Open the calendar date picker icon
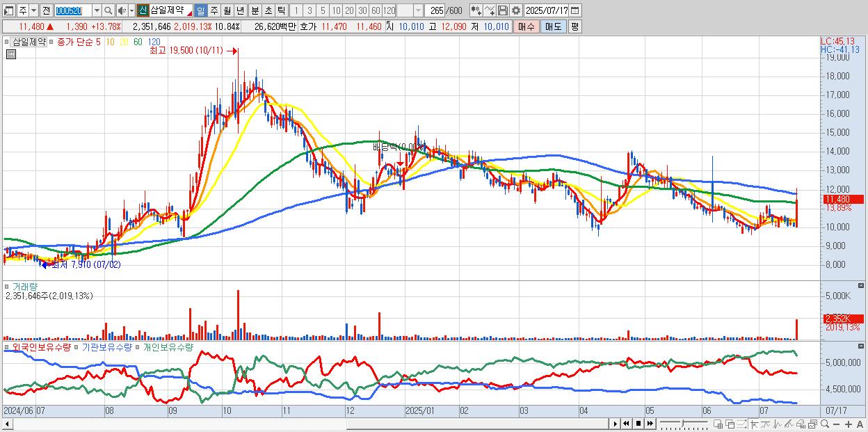 click(575, 10)
